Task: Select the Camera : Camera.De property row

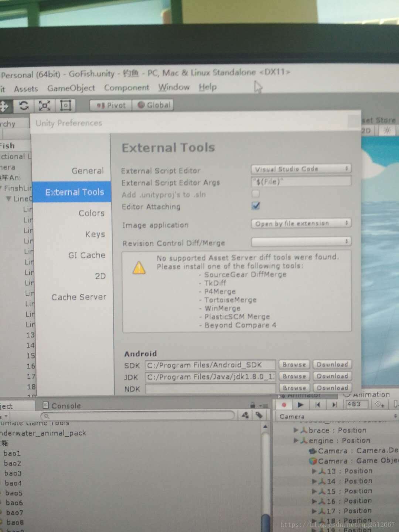Action: 353,451
